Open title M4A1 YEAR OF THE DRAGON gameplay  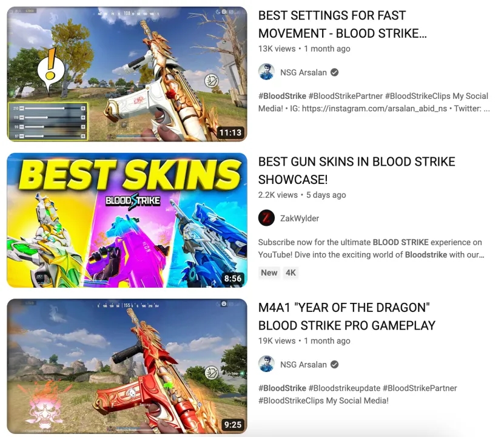point(347,316)
